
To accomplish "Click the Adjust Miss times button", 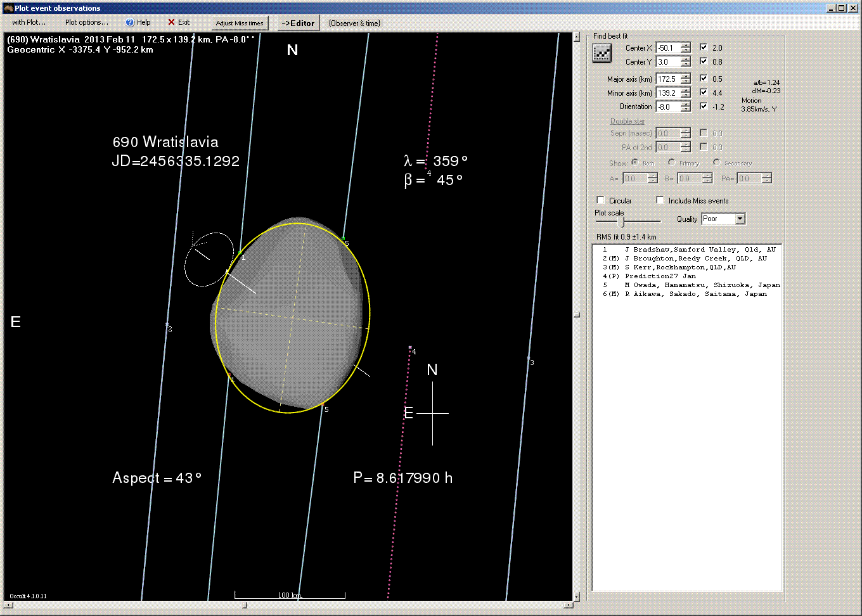I will [240, 23].
